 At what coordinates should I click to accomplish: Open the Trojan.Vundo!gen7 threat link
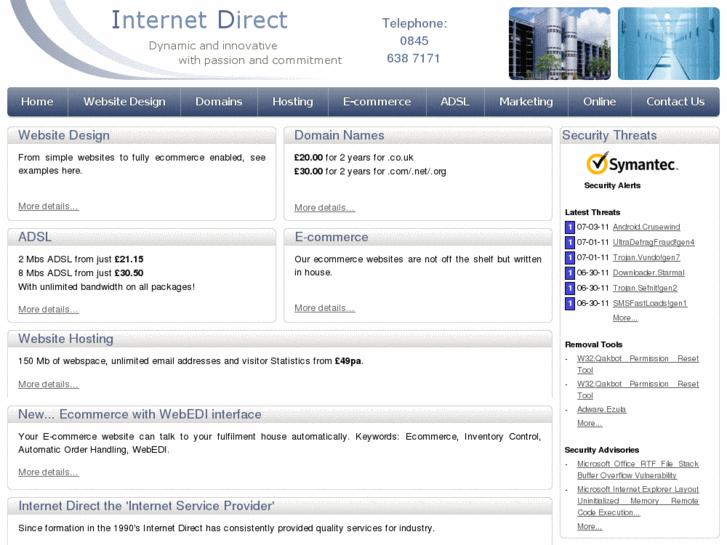(646, 257)
